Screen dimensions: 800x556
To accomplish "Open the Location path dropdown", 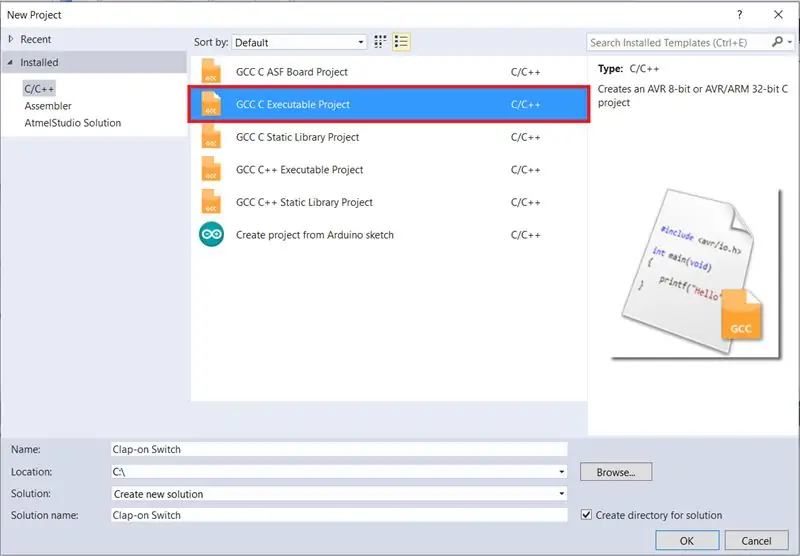I will [x=561, y=472].
